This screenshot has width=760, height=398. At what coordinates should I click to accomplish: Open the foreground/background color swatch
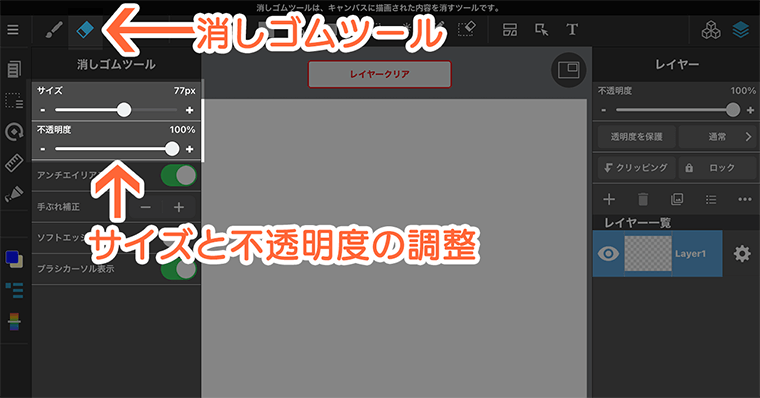click(x=14, y=258)
